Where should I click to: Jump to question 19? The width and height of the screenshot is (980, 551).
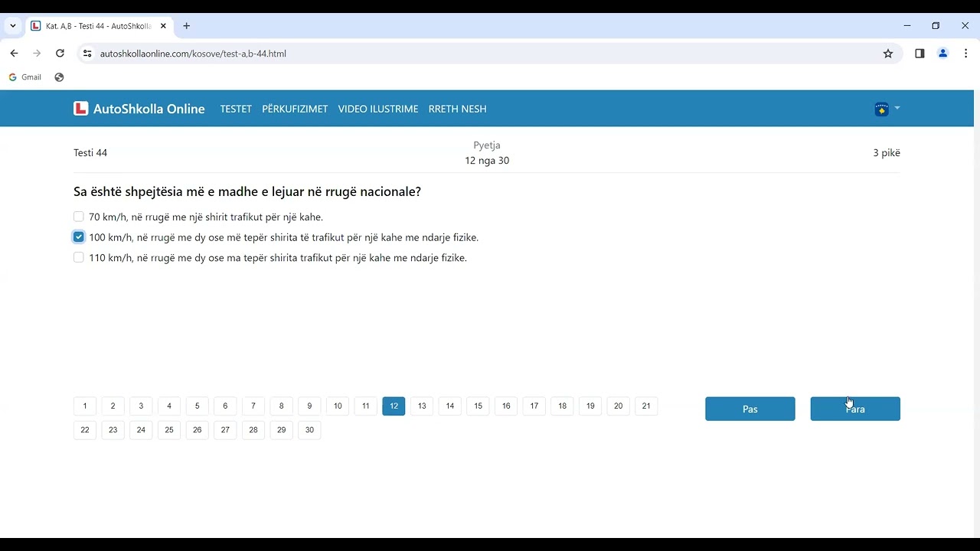(x=590, y=406)
